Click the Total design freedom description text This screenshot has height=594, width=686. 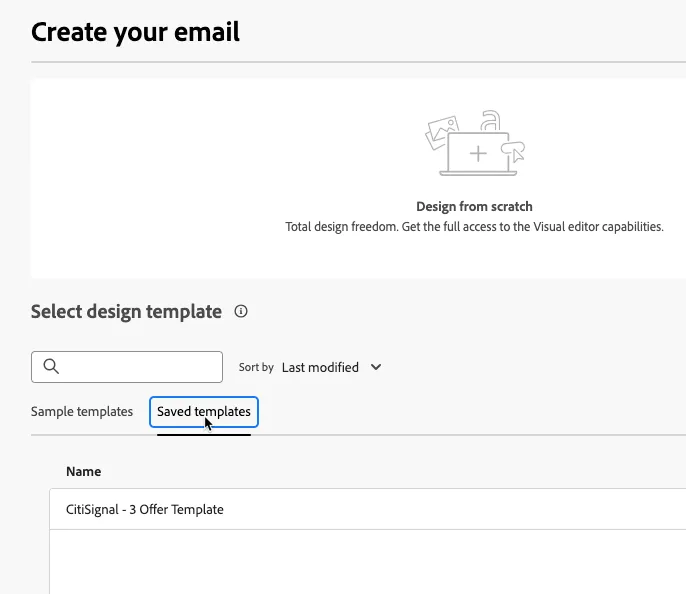click(474, 227)
